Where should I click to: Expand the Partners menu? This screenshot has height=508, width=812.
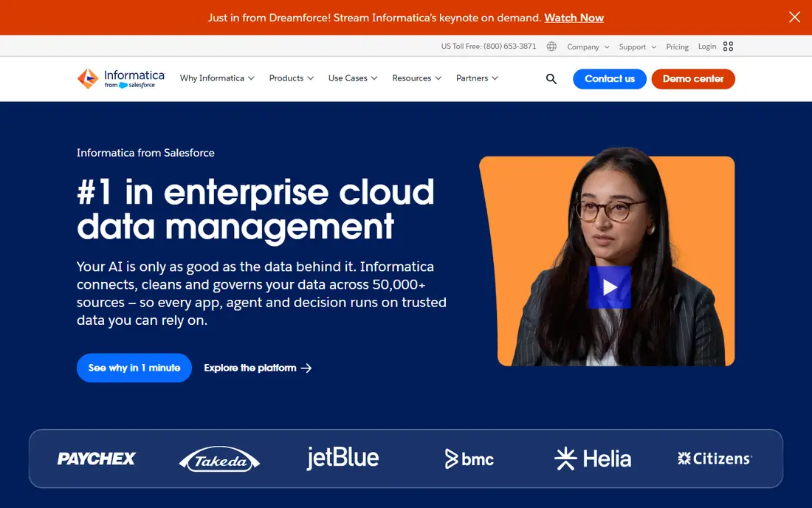tap(476, 78)
